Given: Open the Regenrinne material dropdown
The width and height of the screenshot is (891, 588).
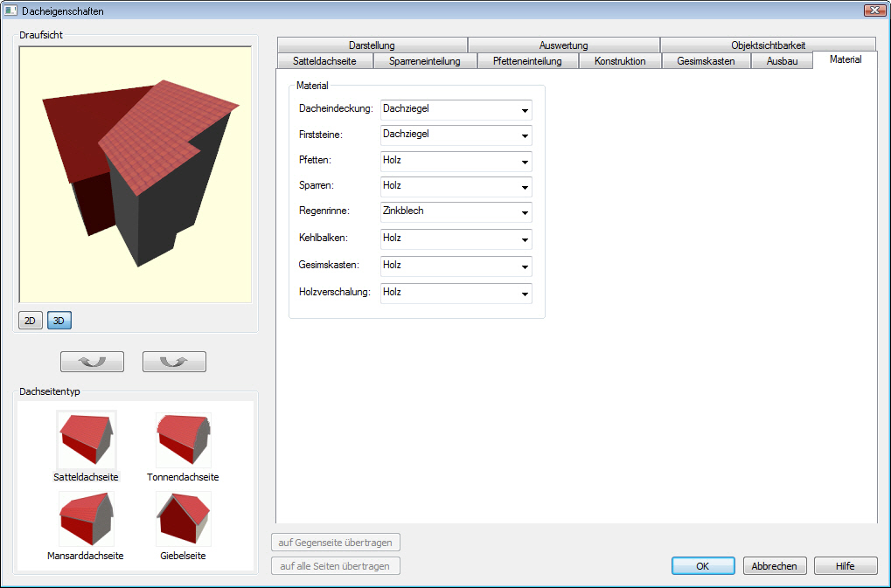Looking at the screenshot, I should 456,212.
